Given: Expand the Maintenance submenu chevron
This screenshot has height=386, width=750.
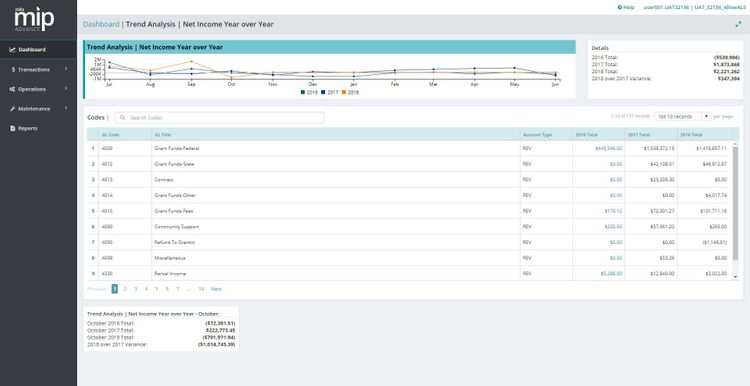Looking at the screenshot, I should [x=66, y=108].
